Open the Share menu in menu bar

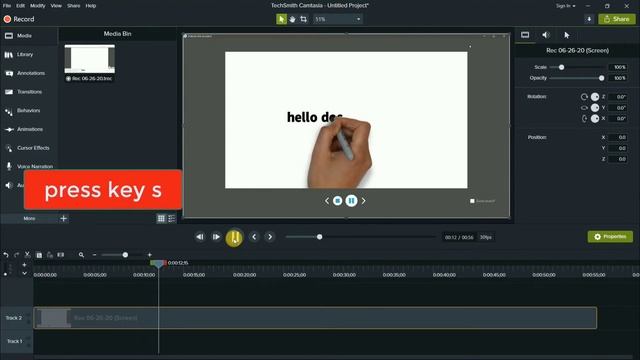(x=73, y=6)
